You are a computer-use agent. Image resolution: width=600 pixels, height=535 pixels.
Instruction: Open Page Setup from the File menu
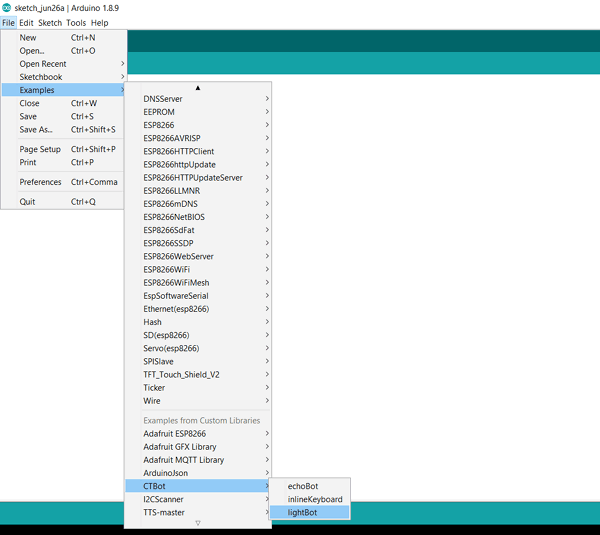tap(63, 149)
